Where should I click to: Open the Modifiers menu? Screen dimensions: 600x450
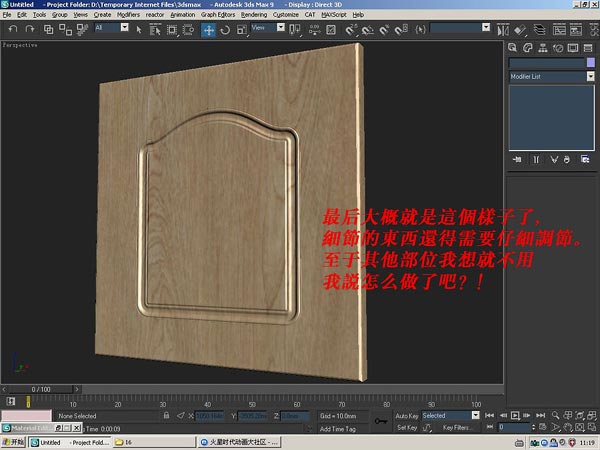(x=128, y=16)
